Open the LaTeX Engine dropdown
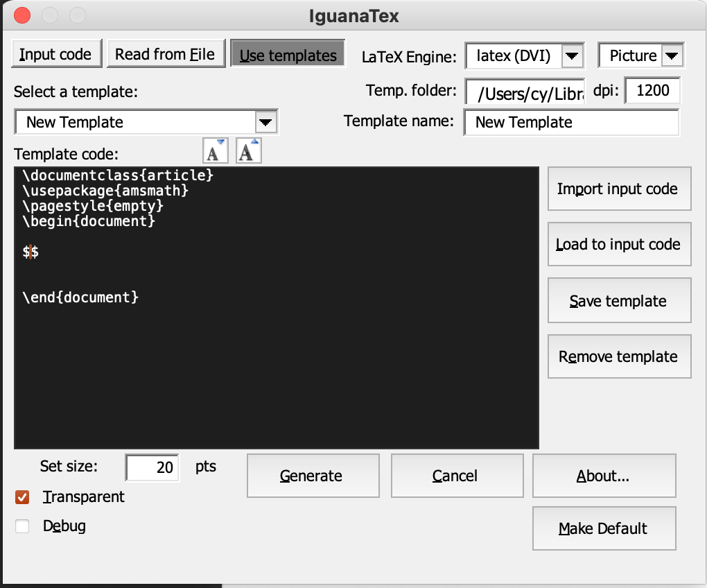Screen dimensions: 707x588 (x=572, y=56)
